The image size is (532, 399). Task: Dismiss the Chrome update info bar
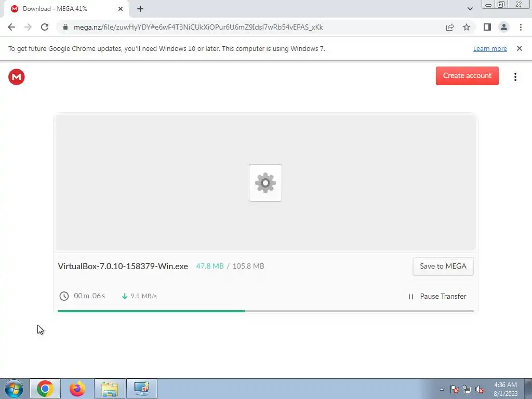coord(519,48)
